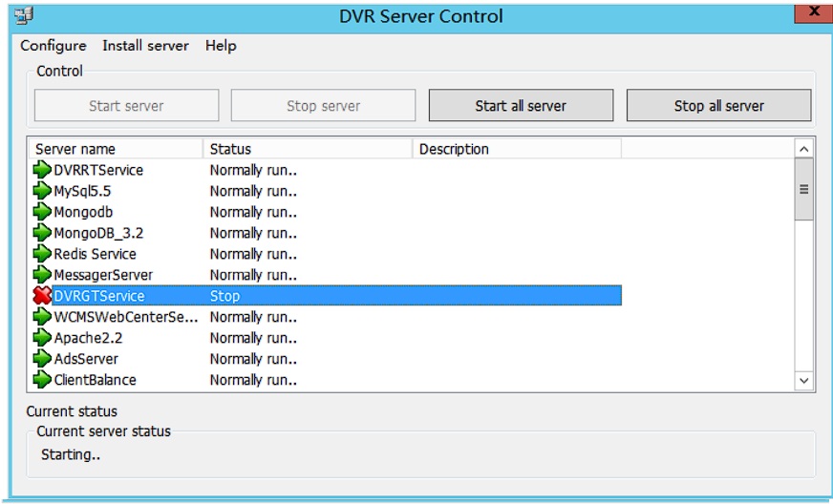The image size is (833, 504).
Task: Close the DVR Server Control window
Action: [813, 12]
